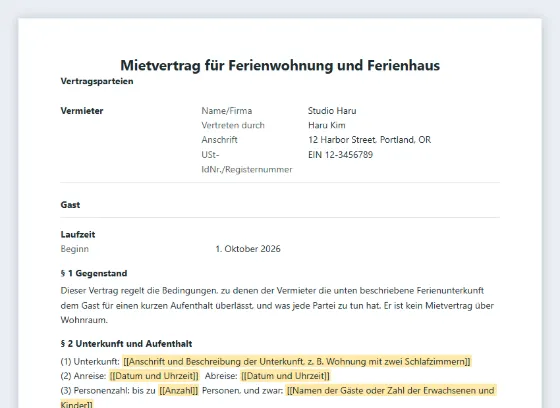Screen dimensions: 560x408
Task: Click the "(3) Personenzahl: bis zu" text
Action: [x=108, y=390]
